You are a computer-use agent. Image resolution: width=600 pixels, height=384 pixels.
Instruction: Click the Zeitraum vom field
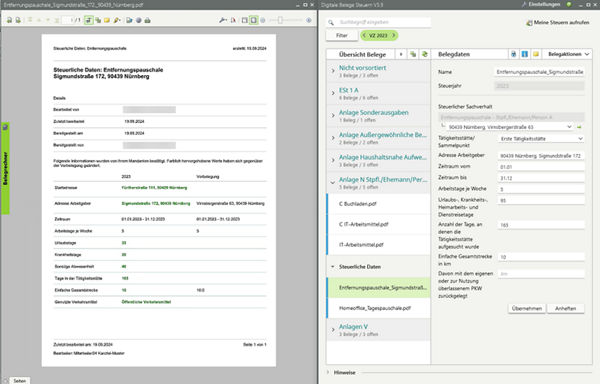(x=541, y=167)
